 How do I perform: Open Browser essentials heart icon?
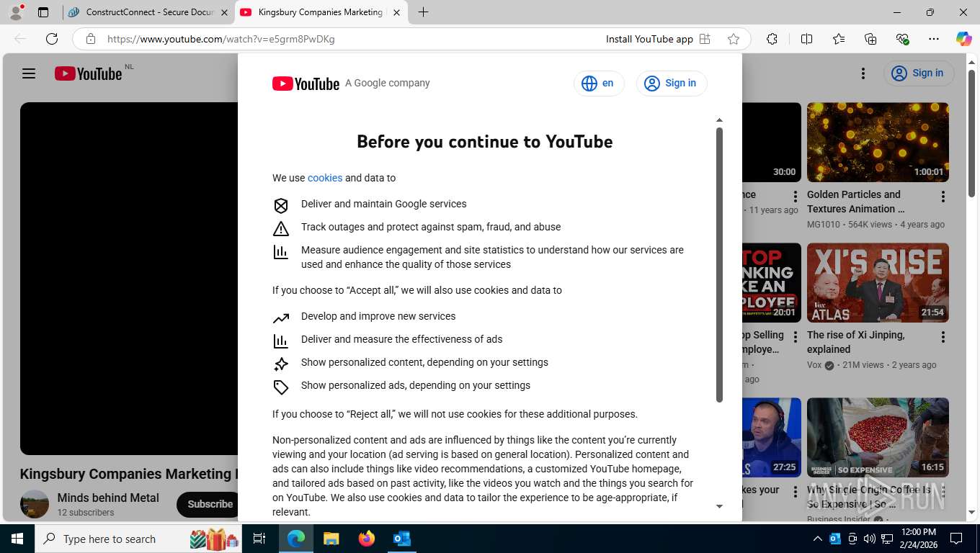point(902,39)
